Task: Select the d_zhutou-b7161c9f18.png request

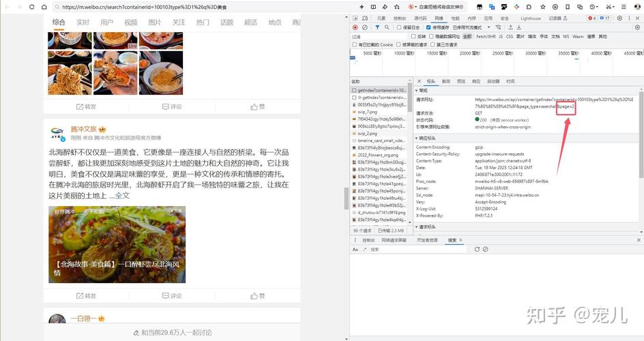Action: coord(380,213)
